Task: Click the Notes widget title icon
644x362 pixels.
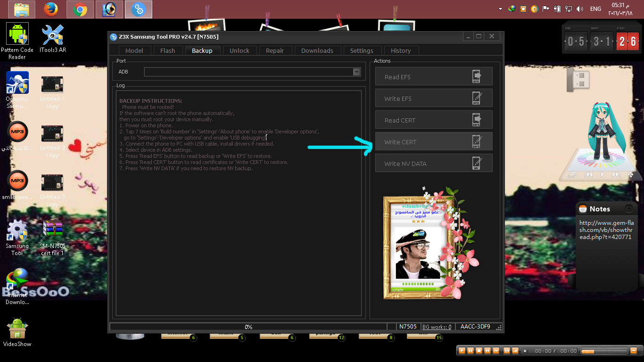Action: point(582,208)
